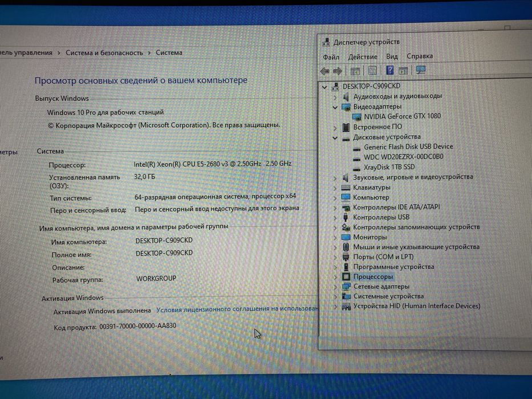The image size is (532, 399).
Task: Open the Действие menu in Device Manager
Action: (363, 56)
